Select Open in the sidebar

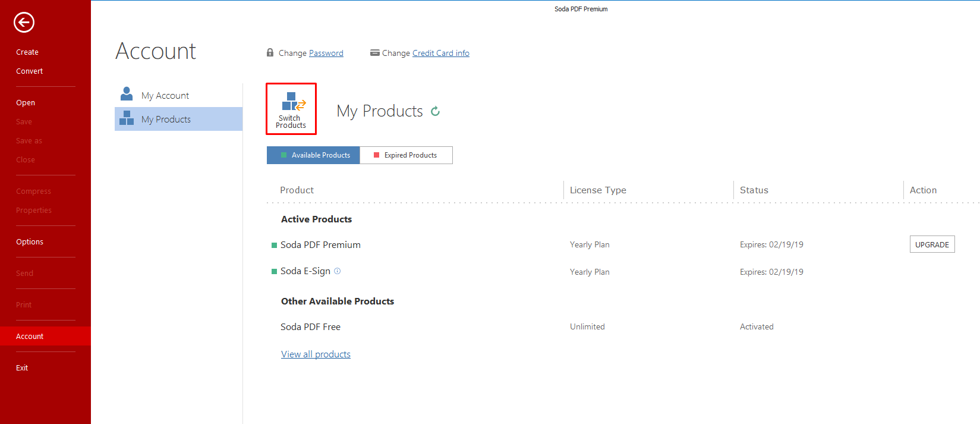[26, 103]
